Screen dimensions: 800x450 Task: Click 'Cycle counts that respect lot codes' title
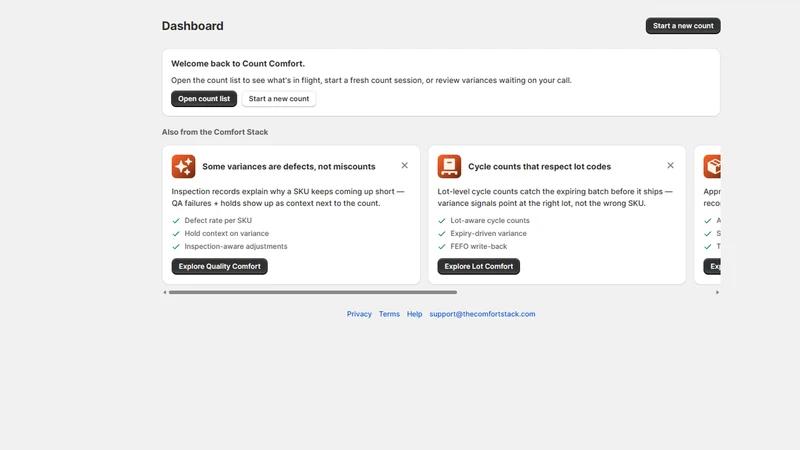pyautogui.click(x=539, y=167)
